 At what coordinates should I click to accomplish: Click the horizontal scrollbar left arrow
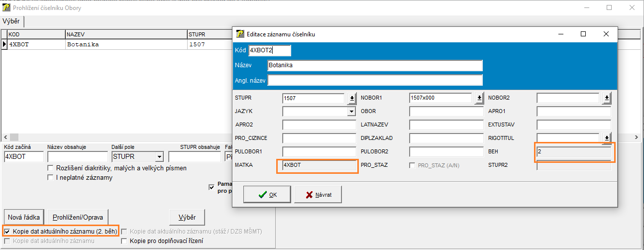5,137
